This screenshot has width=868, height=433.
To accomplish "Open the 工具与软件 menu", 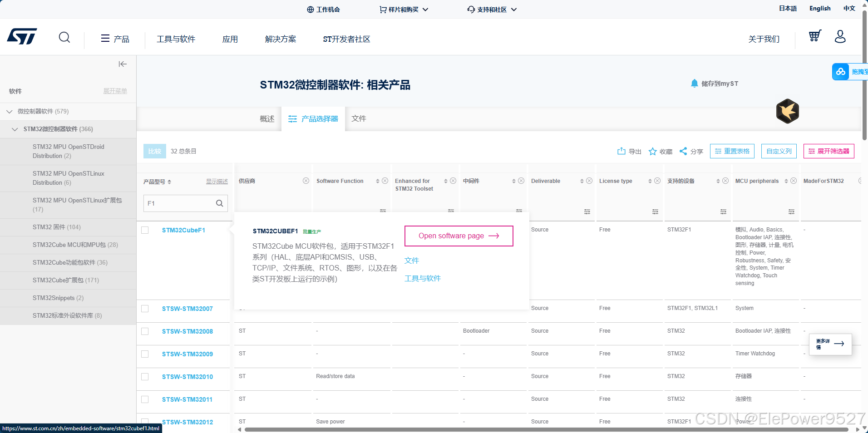I will (x=176, y=39).
